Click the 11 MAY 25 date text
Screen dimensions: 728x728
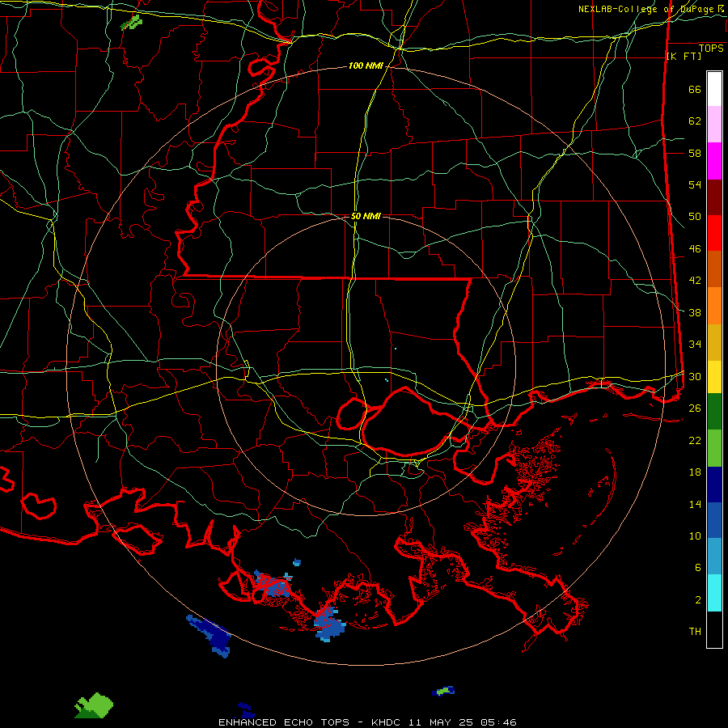click(x=442, y=722)
